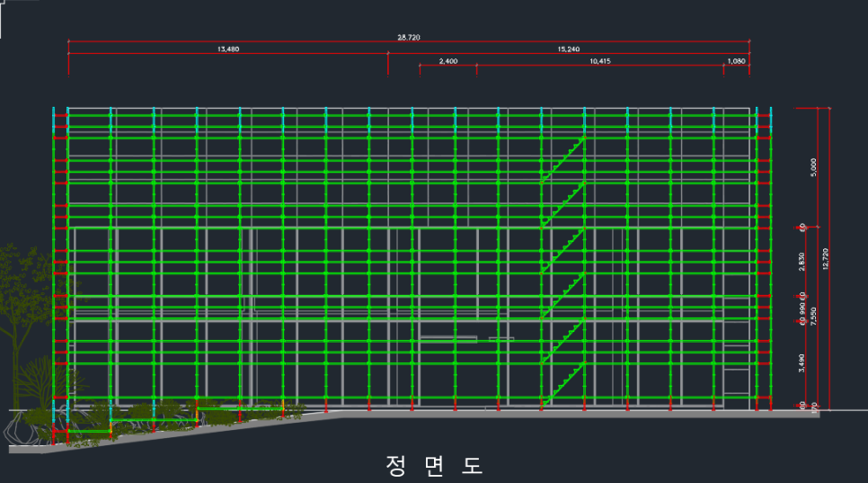The height and width of the screenshot is (483, 868).
Task: Pick the 12,720 total height dimension text
Action: click(x=826, y=259)
